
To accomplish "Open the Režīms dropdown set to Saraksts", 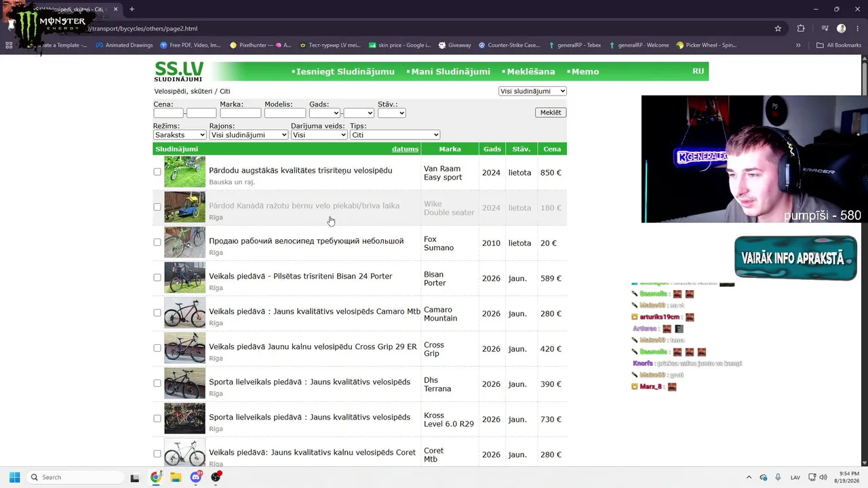I will tap(180, 135).
